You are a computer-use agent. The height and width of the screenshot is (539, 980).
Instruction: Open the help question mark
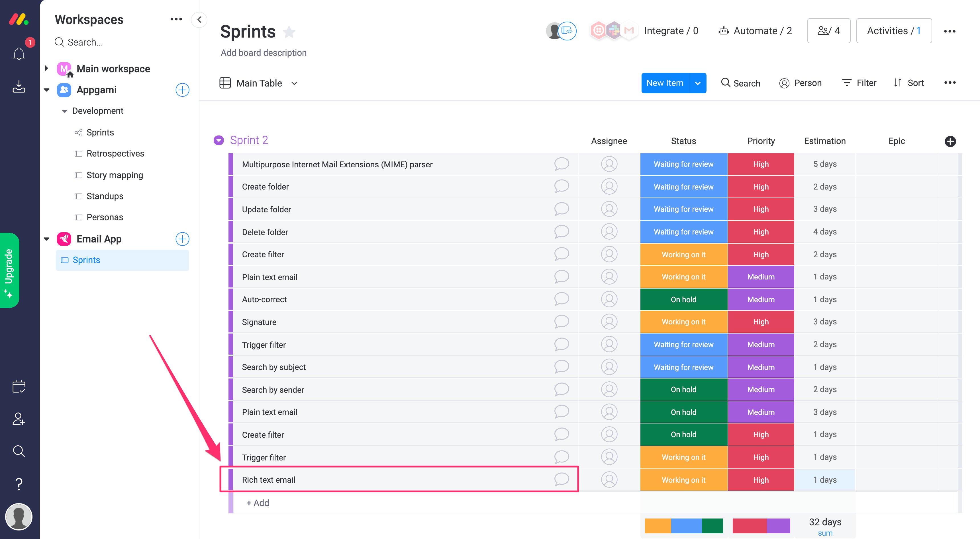pos(19,484)
